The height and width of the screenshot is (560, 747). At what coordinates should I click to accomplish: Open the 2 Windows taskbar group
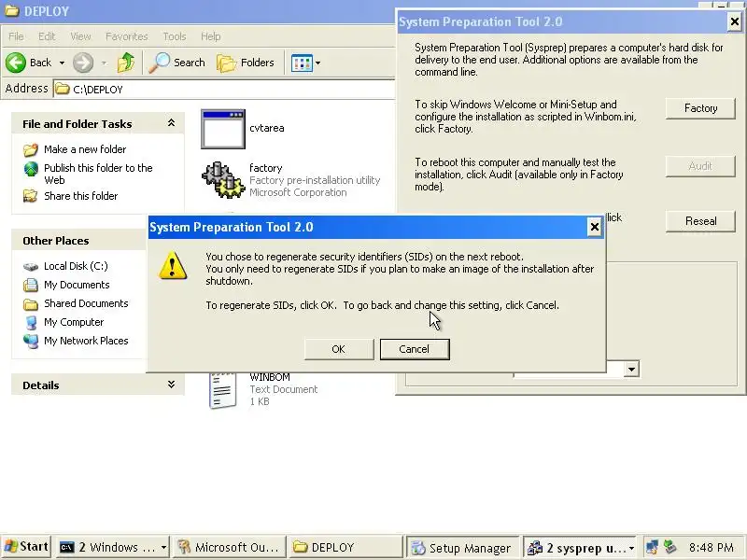[112, 548]
